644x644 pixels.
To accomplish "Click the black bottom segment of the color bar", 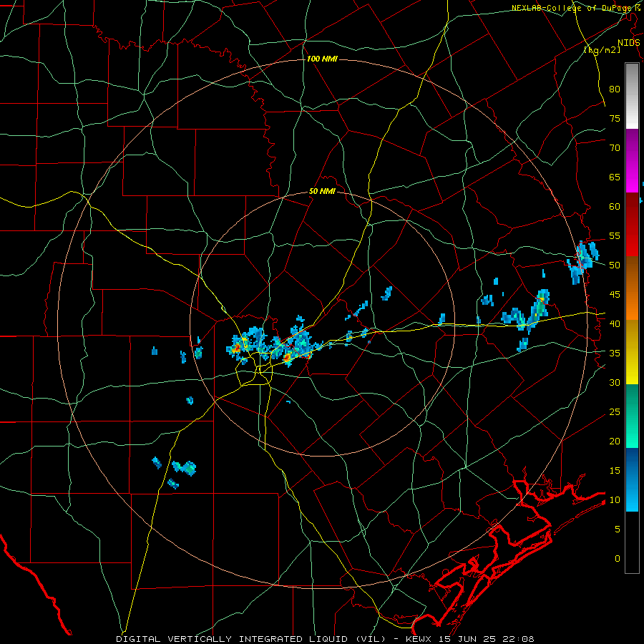I will click(632, 542).
